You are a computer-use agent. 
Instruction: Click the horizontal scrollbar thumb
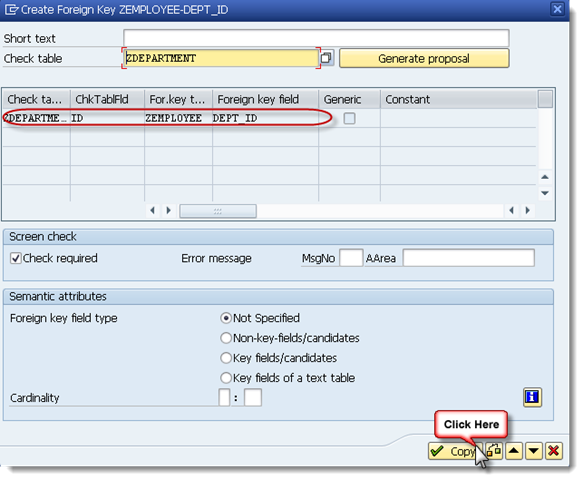pos(218,211)
